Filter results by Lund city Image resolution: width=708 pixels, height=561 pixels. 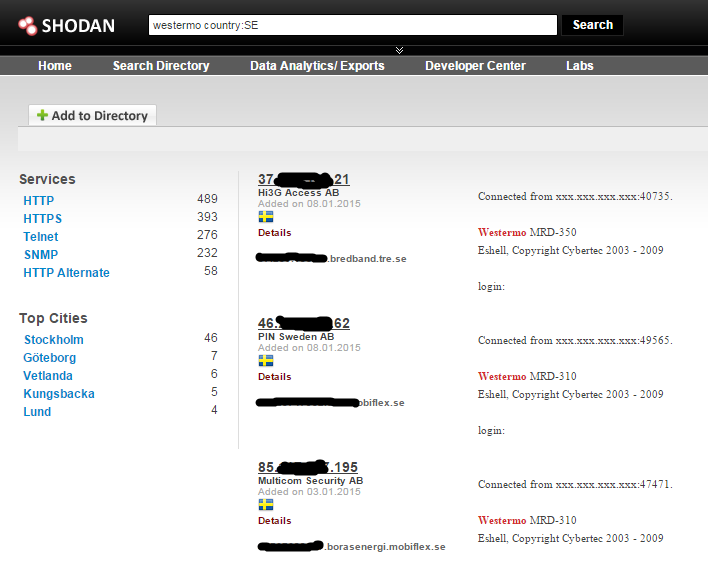click(37, 412)
